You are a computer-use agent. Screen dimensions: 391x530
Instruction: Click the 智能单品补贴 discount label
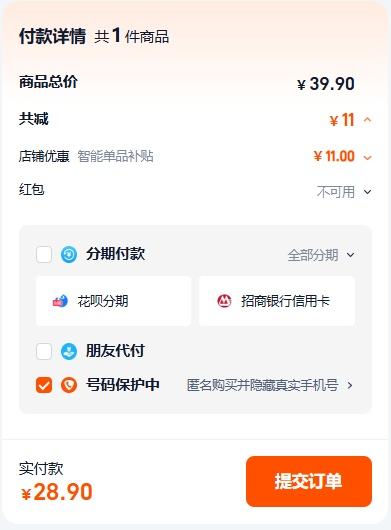[116, 156]
